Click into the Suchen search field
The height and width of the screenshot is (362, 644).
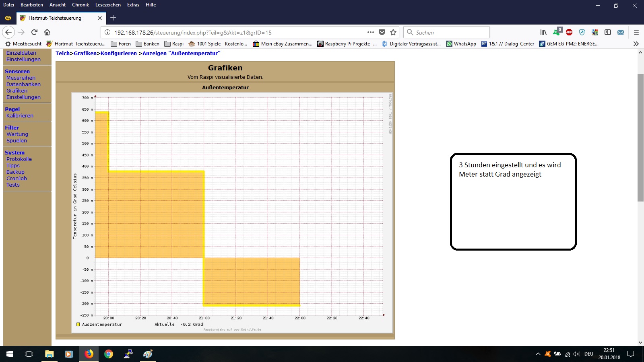[450, 32]
